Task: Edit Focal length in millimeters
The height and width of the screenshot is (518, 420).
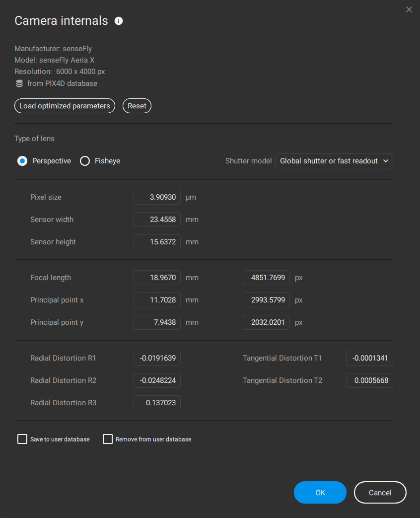Action: click(x=157, y=278)
